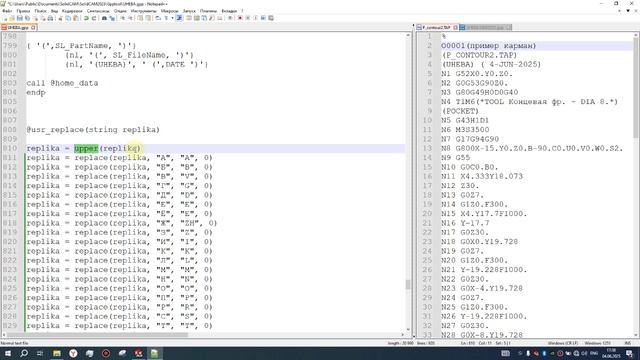Click the Save All toolbar icon
Screen dimensions: 640x360
(x=27, y=18)
